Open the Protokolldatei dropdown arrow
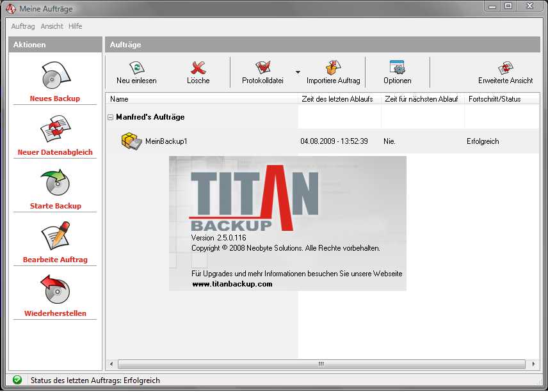The width and height of the screenshot is (548, 392). point(298,72)
